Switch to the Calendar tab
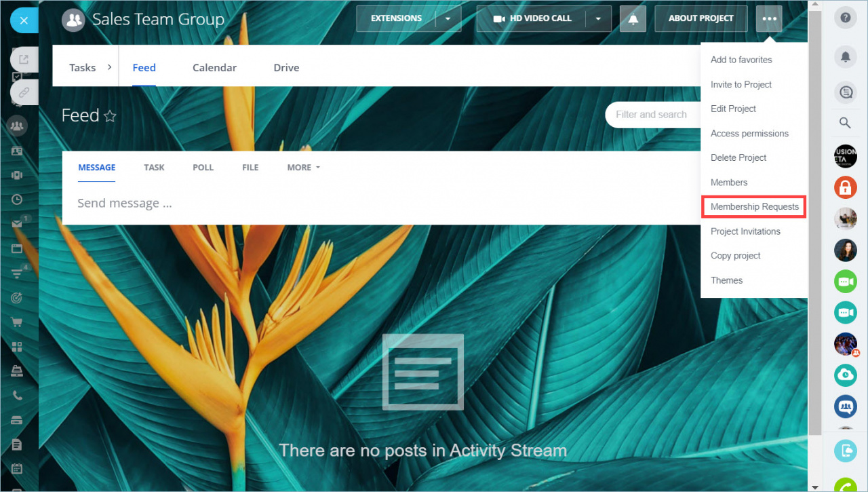 (214, 68)
